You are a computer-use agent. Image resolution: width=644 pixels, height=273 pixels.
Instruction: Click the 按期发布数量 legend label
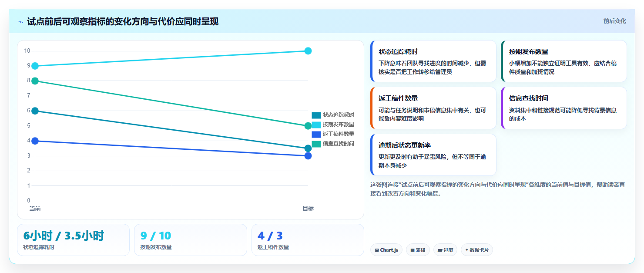click(339, 125)
